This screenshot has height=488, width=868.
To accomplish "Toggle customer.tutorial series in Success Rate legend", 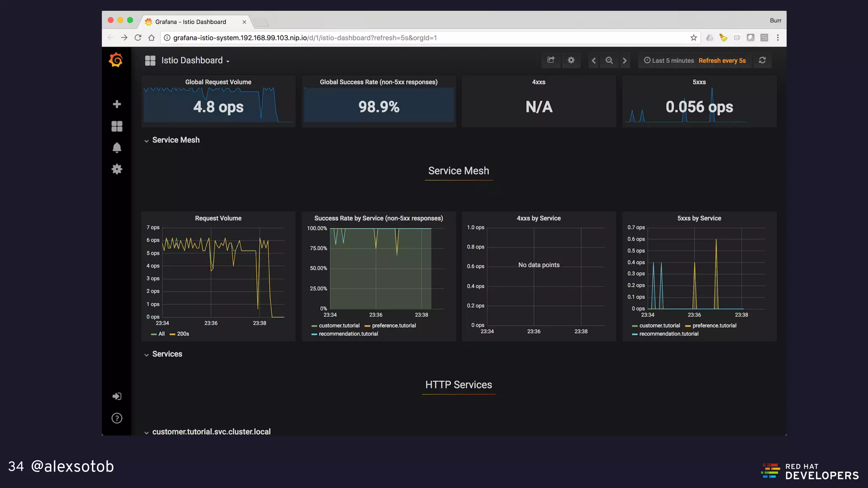I will click(339, 326).
